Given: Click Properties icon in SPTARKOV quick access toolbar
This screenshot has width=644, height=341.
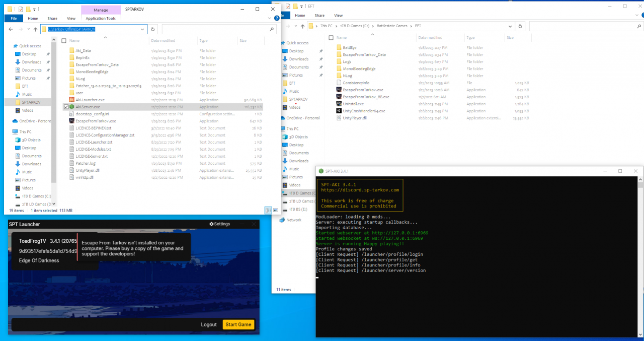Looking at the screenshot, I should point(20,9).
